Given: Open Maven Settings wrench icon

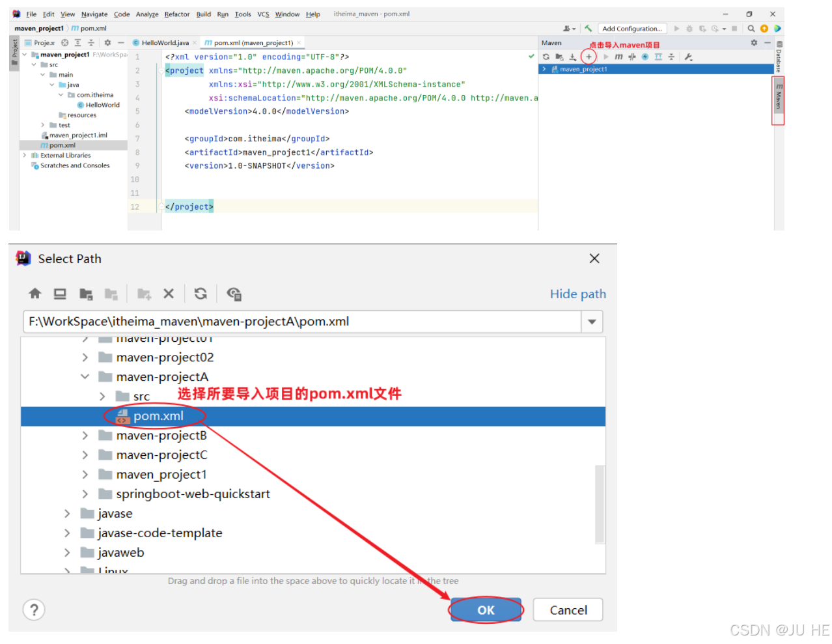Looking at the screenshot, I should pos(688,57).
